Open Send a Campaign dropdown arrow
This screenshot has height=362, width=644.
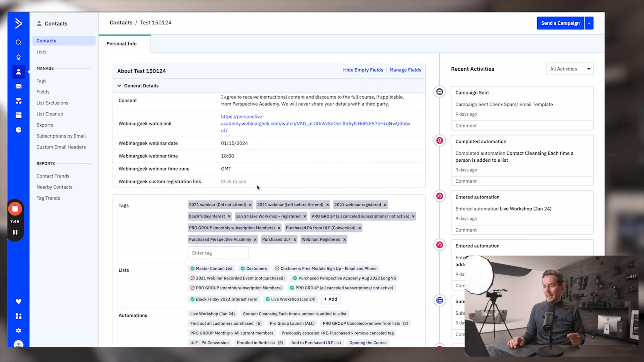click(589, 23)
